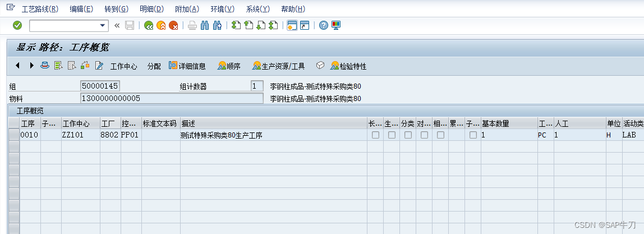Go back with the green Back icon
Image resolution: width=644 pixels, height=234 pixels.
click(149, 25)
